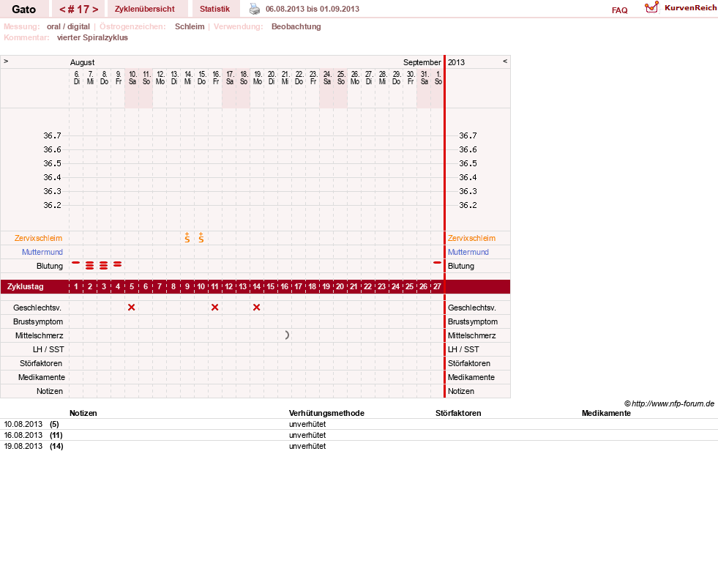Collapse chart with right '<' arrow

505,61
